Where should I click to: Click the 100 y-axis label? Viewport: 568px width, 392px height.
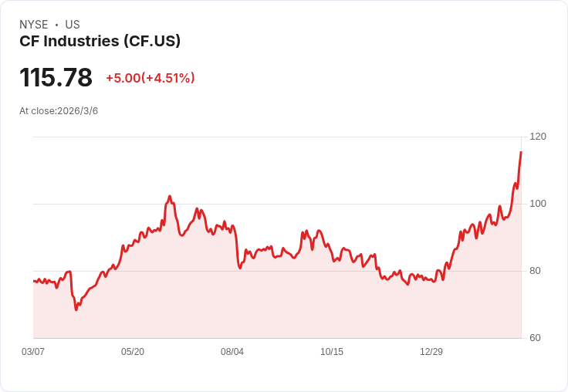coord(537,204)
